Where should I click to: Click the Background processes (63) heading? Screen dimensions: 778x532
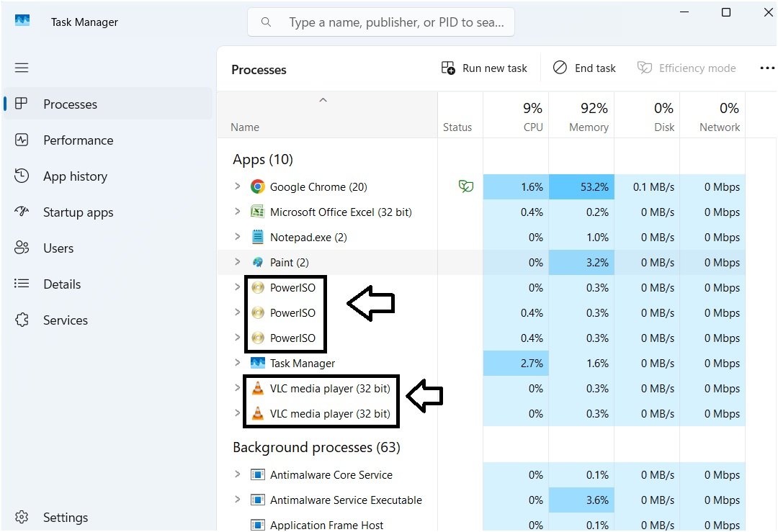point(316,447)
